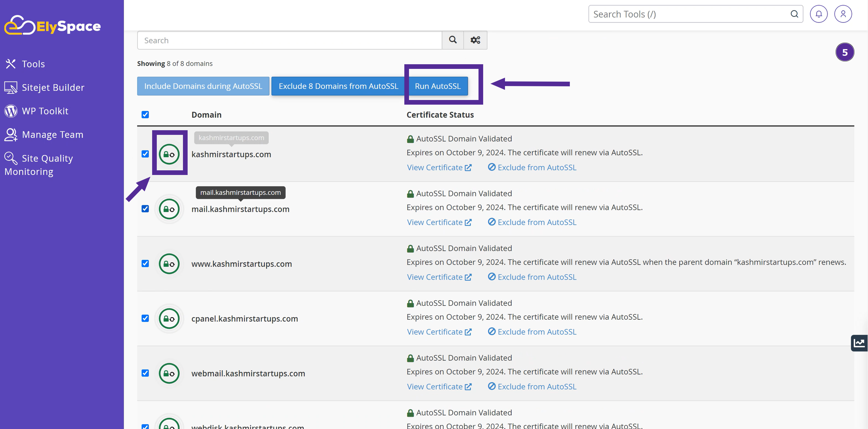Click Exclude 8 Domains from AutoSSL
Viewport: 868px width, 429px height.
(338, 86)
